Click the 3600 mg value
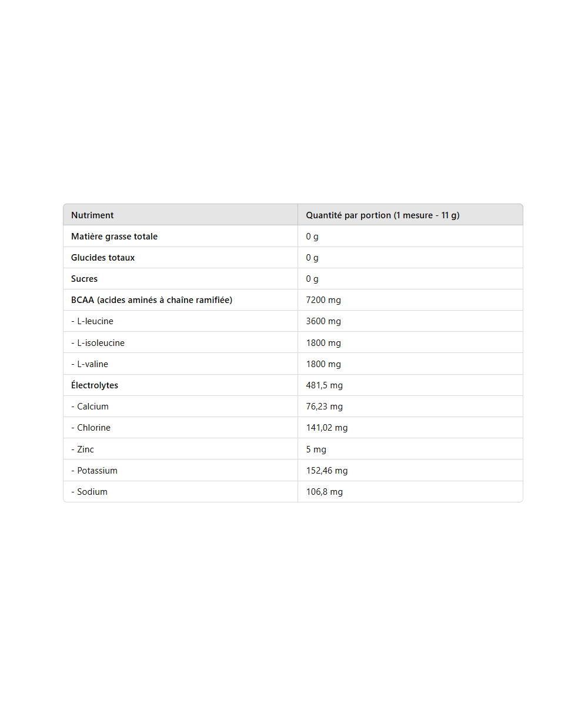Image resolution: width=588 pixels, height=706 pixels. [x=323, y=321]
